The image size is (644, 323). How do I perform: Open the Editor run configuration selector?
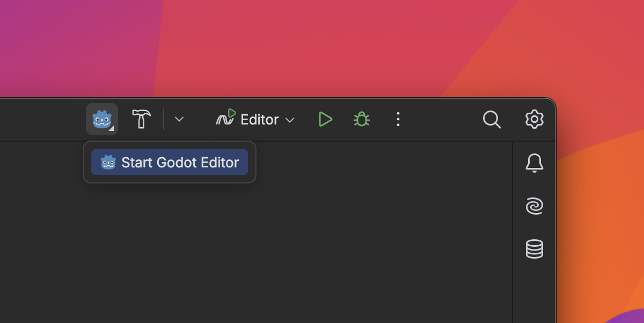tap(255, 119)
